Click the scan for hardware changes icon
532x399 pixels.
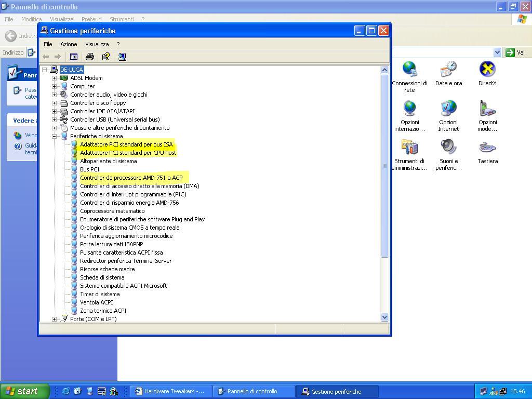(122, 57)
